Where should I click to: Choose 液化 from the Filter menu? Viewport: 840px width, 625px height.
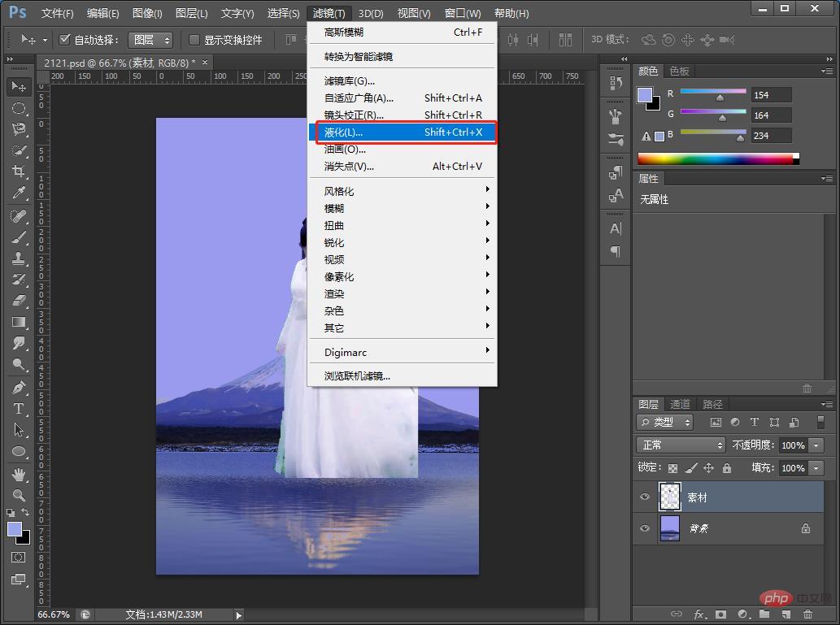(342, 132)
